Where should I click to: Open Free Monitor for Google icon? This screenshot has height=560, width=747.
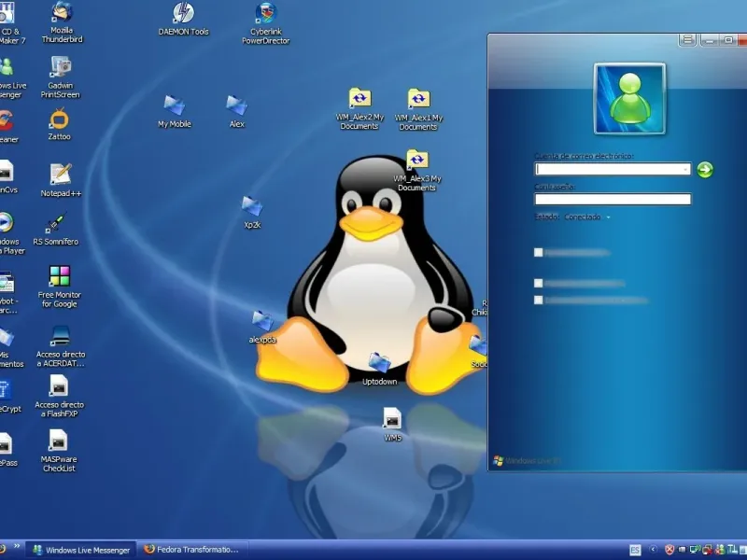pos(59,287)
